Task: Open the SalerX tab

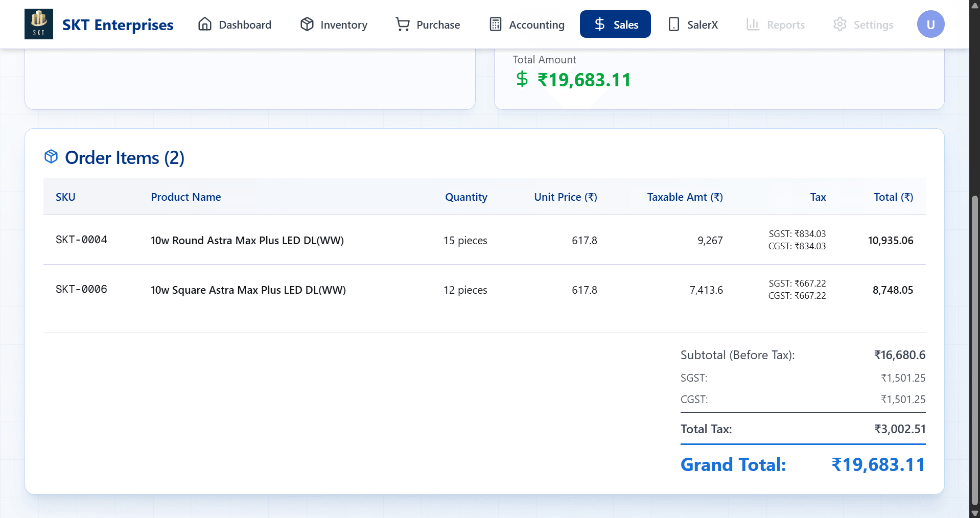Action: coord(693,24)
